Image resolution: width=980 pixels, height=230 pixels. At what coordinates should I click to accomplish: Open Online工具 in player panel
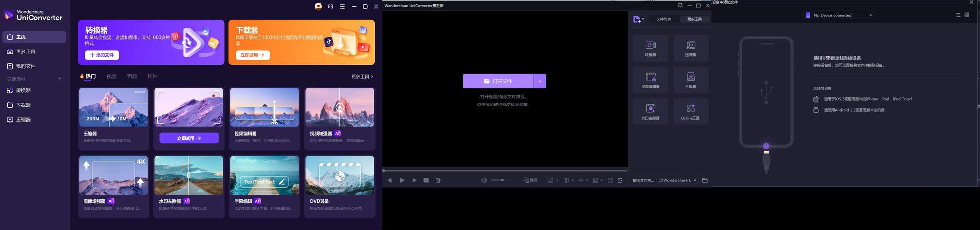(691, 111)
